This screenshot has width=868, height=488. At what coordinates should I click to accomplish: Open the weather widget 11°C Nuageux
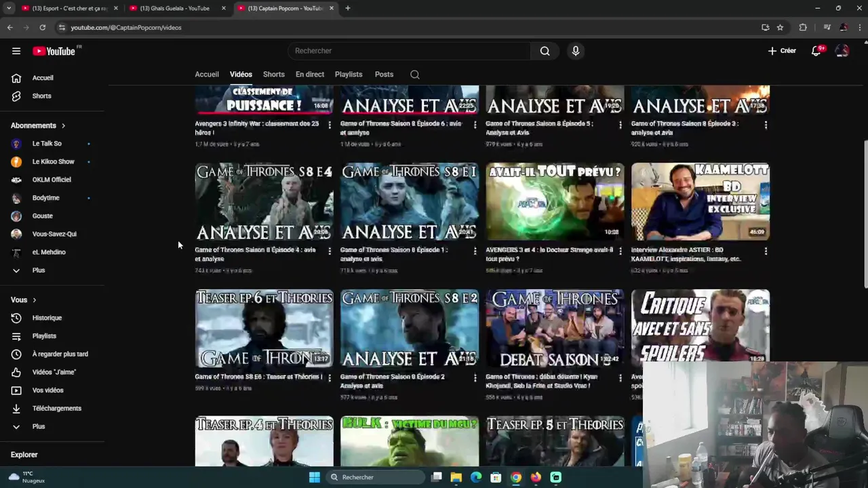coord(27,477)
